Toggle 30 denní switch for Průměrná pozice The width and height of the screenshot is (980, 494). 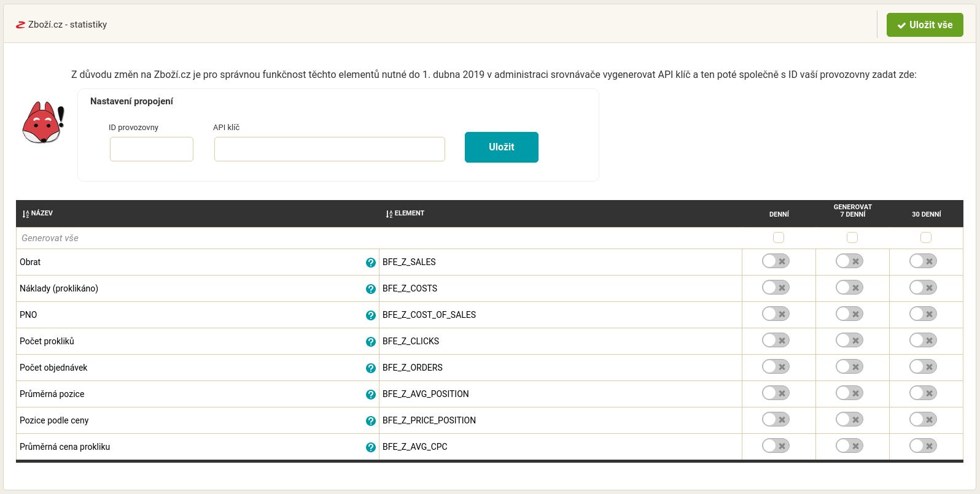(923, 393)
